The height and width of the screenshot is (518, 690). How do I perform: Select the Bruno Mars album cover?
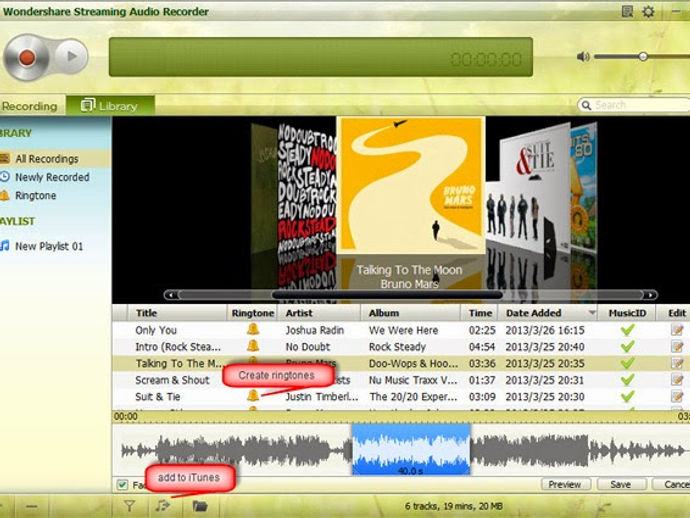click(x=411, y=185)
